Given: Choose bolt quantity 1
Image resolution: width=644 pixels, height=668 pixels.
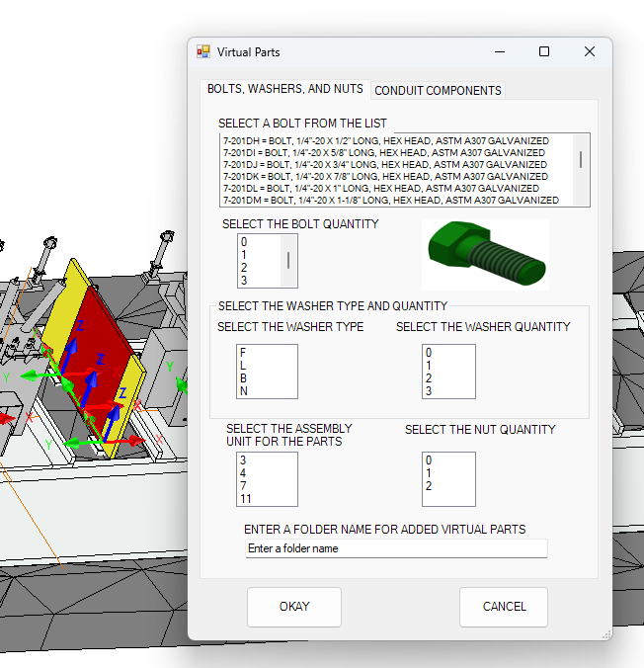Looking at the screenshot, I should (259, 255).
